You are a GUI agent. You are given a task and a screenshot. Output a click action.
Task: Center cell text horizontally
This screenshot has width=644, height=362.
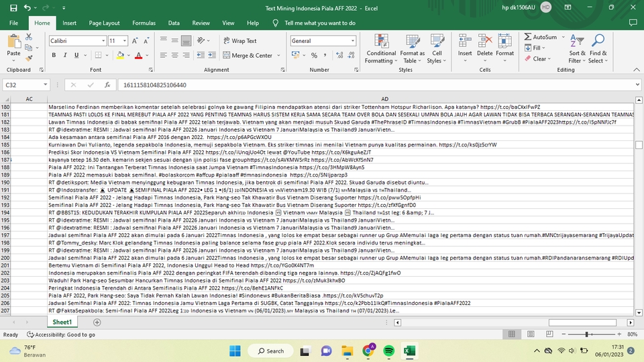[174, 55]
